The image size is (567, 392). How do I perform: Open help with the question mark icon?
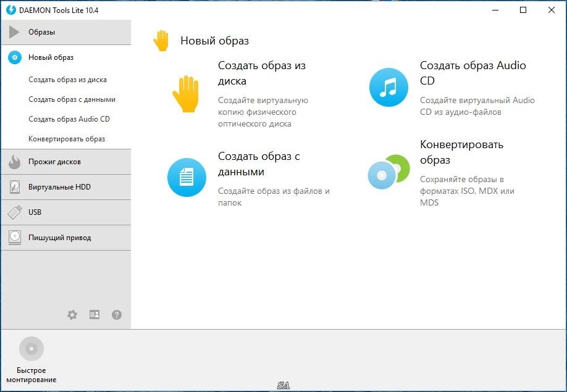click(x=117, y=315)
